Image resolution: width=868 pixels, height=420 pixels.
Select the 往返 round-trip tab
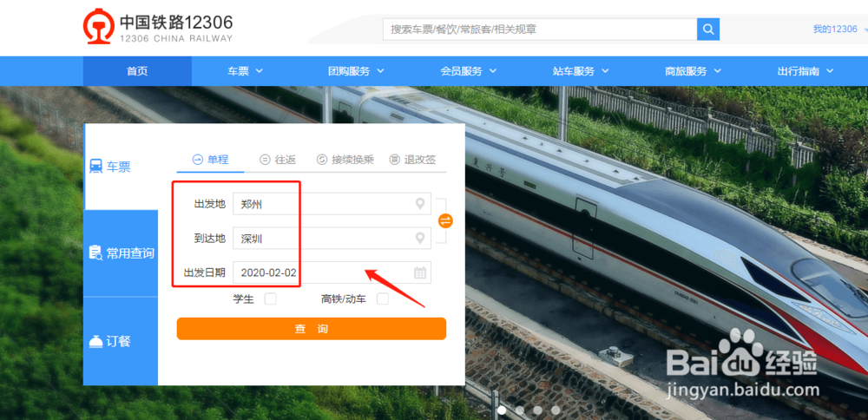278,160
